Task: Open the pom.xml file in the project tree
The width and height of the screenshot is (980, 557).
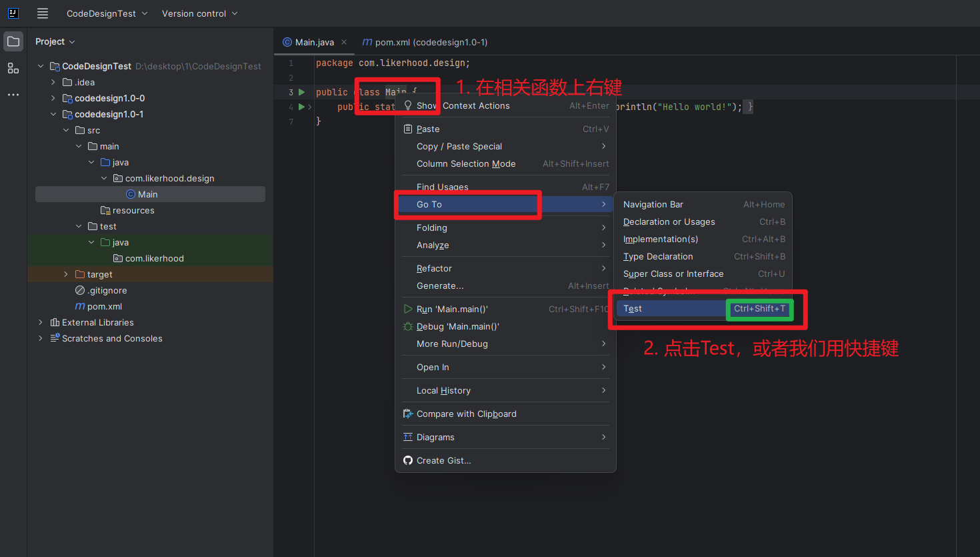Action: coord(104,306)
